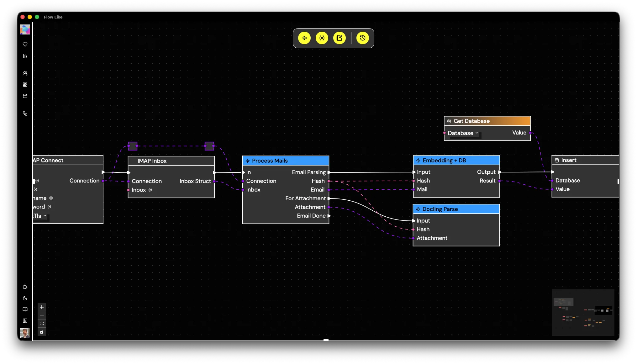This screenshot has height=364, width=637.
Task: Open Database dropdown in Get Database node
Action: coord(463,133)
